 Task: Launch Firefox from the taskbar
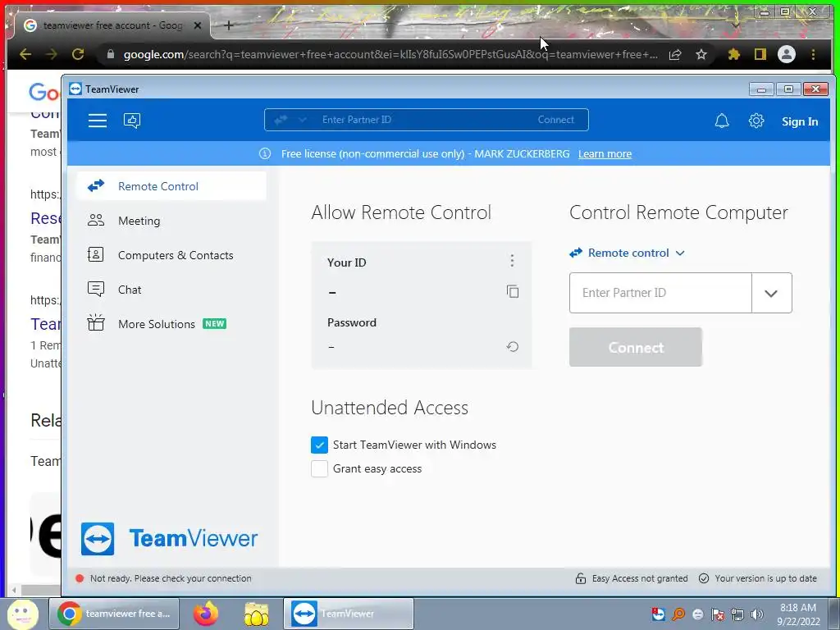coord(206,614)
